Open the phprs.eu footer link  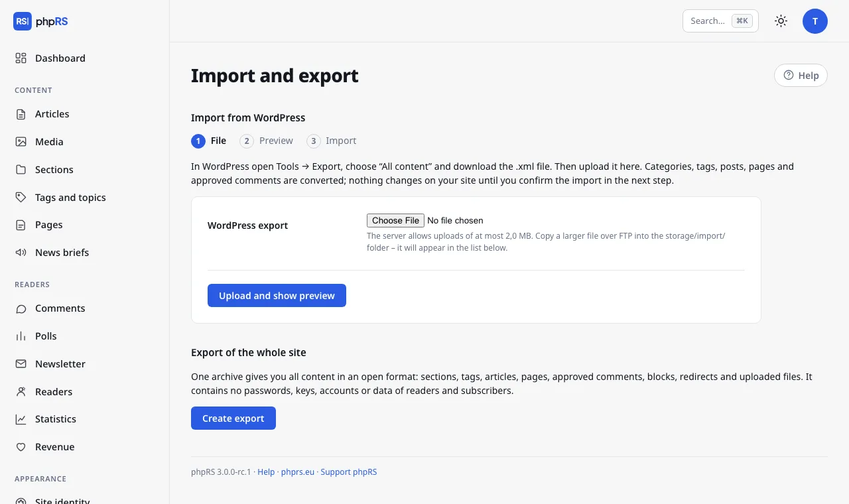point(298,472)
